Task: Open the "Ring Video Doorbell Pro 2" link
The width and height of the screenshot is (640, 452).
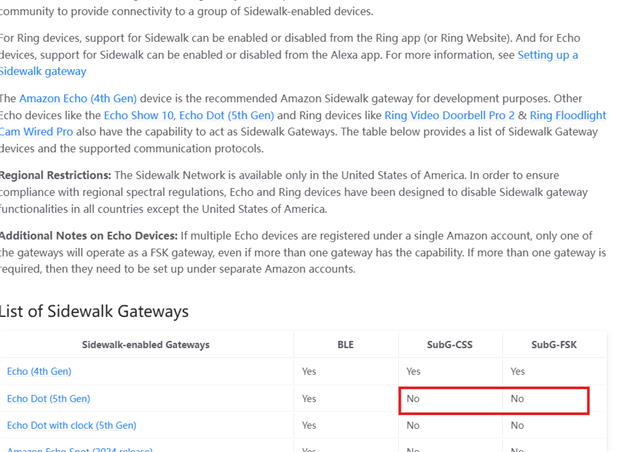Action: (449, 115)
